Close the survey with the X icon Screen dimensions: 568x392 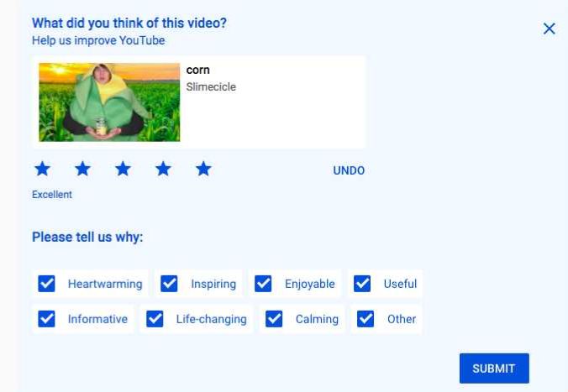550,29
